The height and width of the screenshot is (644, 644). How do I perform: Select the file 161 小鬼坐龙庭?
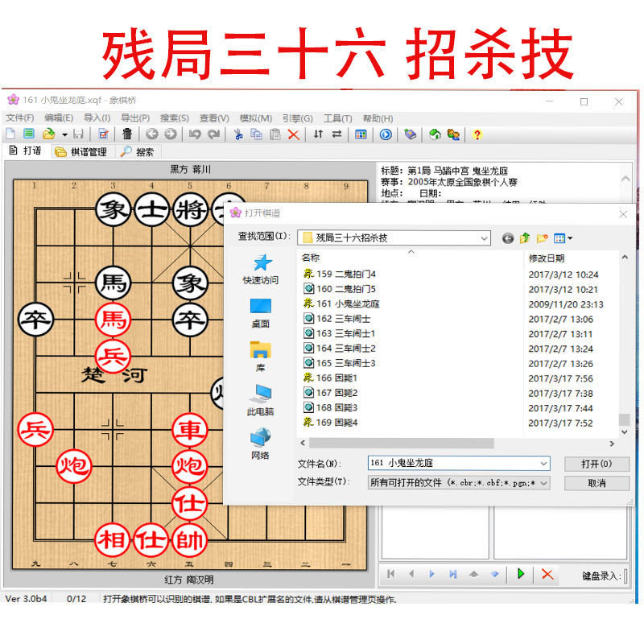pyautogui.click(x=341, y=304)
